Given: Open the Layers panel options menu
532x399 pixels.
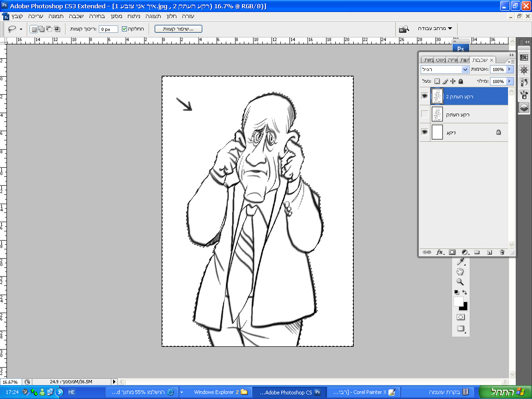Looking at the screenshot, I should [511, 61].
